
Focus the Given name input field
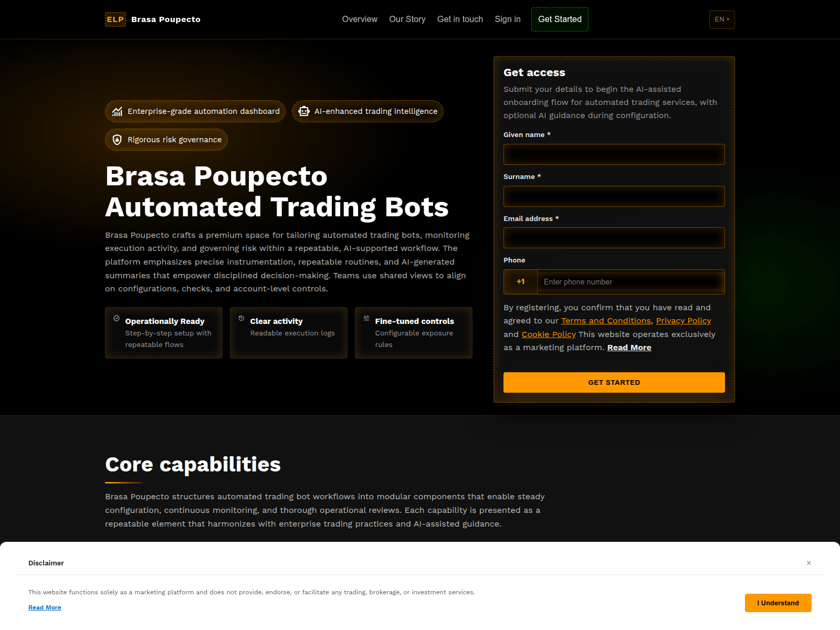614,154
